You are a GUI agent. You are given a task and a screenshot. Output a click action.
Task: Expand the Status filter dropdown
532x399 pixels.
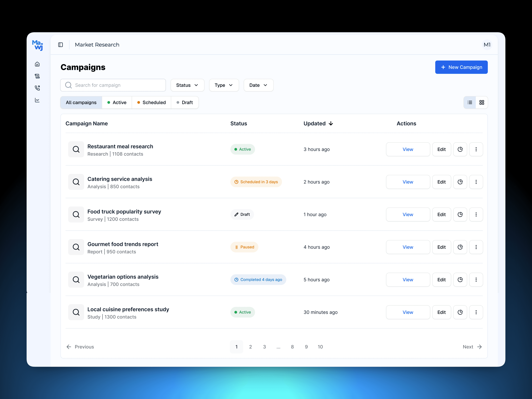(x=187, y=85)
